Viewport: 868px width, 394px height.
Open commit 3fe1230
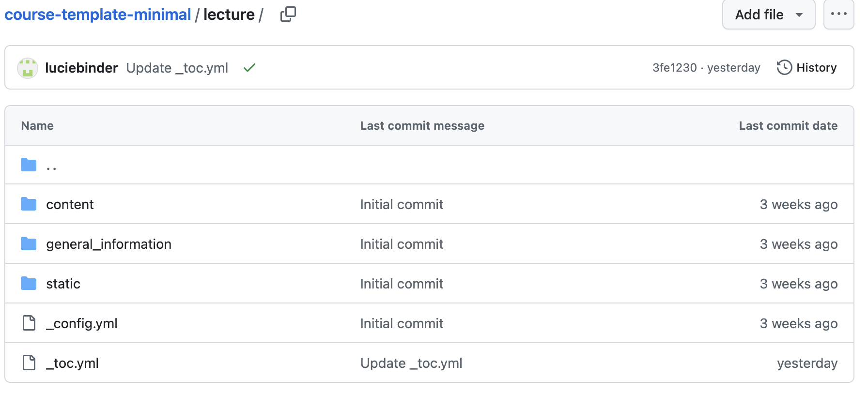pyautogui.click(x=674, y=68)
